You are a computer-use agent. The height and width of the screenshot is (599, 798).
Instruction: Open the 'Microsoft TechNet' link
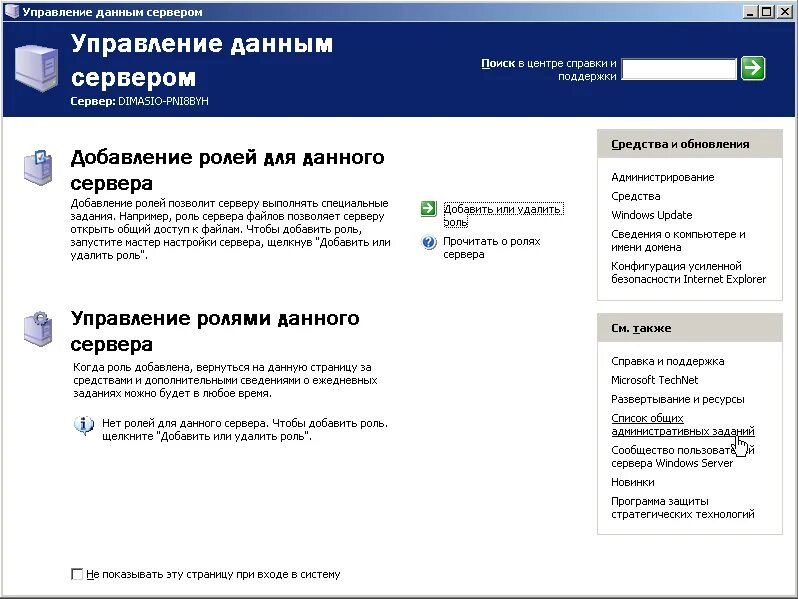pyautogui.click(x=654, y=380)
